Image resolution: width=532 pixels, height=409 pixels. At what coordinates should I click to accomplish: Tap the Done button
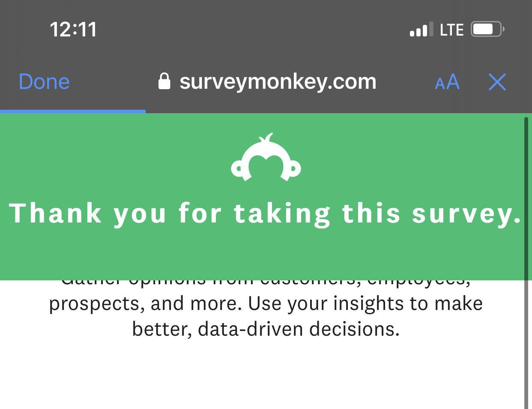(x=44, y=81)
